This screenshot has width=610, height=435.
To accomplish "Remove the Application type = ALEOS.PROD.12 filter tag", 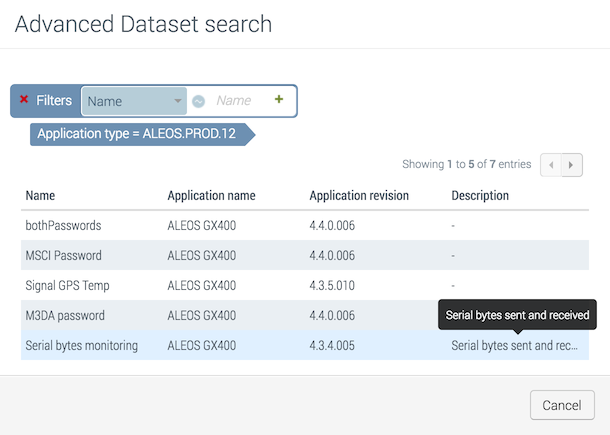I will (136, 134).
